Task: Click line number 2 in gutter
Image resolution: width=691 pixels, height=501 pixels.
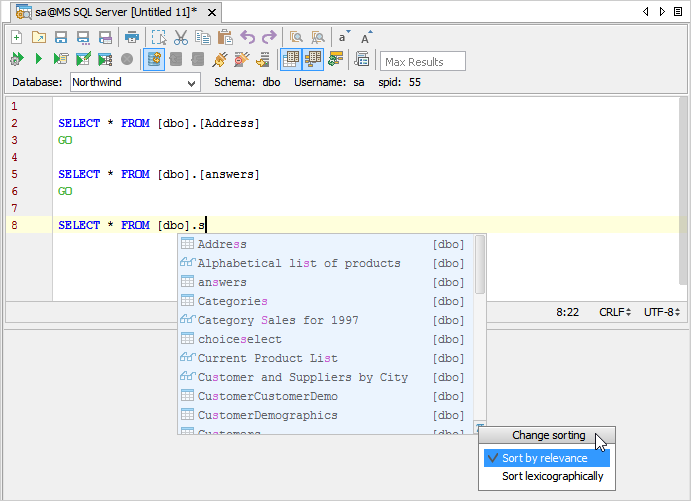Action: [15, 123]
